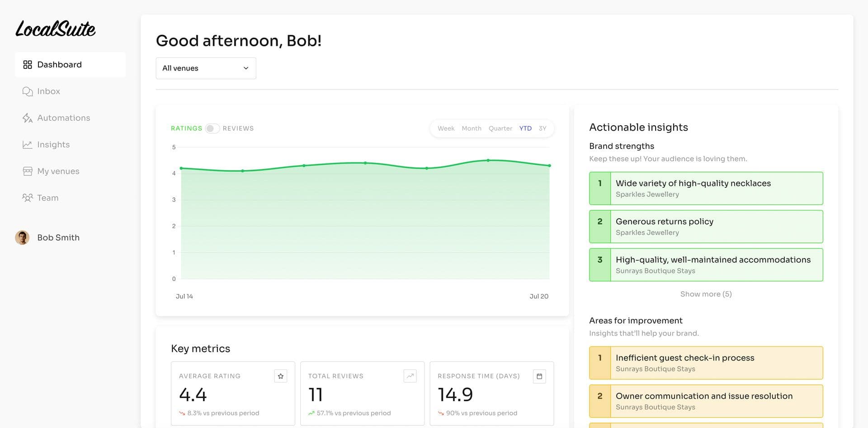Click the star icon on Average Rating card
The width and height of the screenshot is (868, 428).
pos(280,376)
